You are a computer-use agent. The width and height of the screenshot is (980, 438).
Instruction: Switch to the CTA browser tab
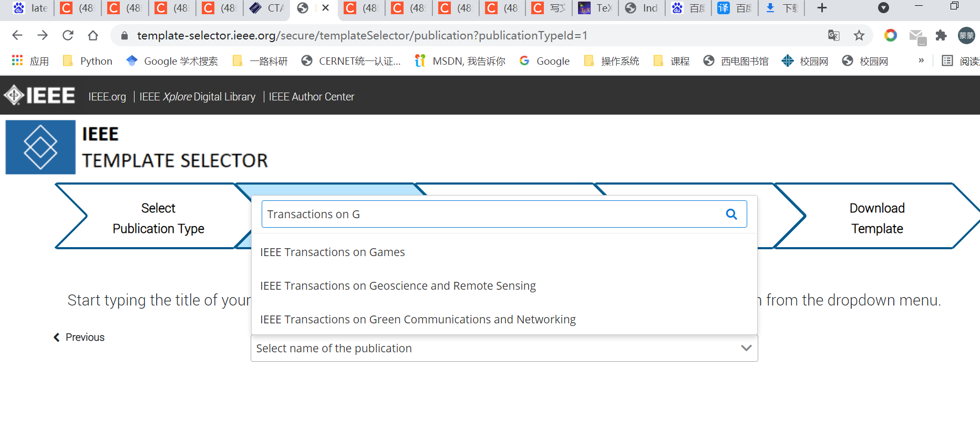coord(267,8)
